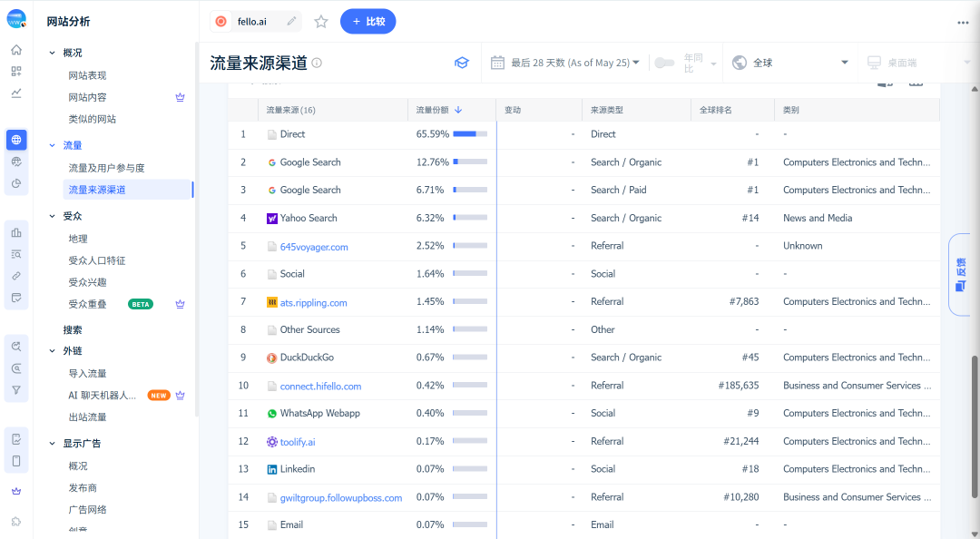980x539 pixels.
Task: Click the blue 比较 compare button
Action: coord(368,21)
